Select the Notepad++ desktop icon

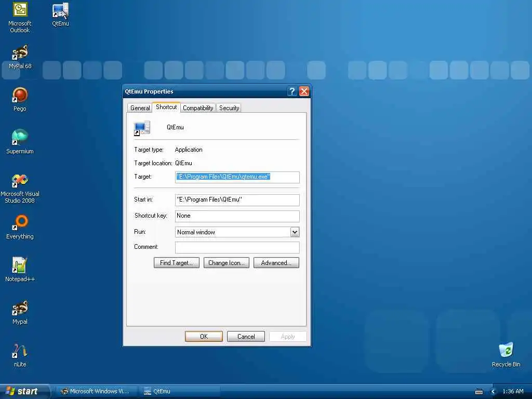tap(20, 270)
